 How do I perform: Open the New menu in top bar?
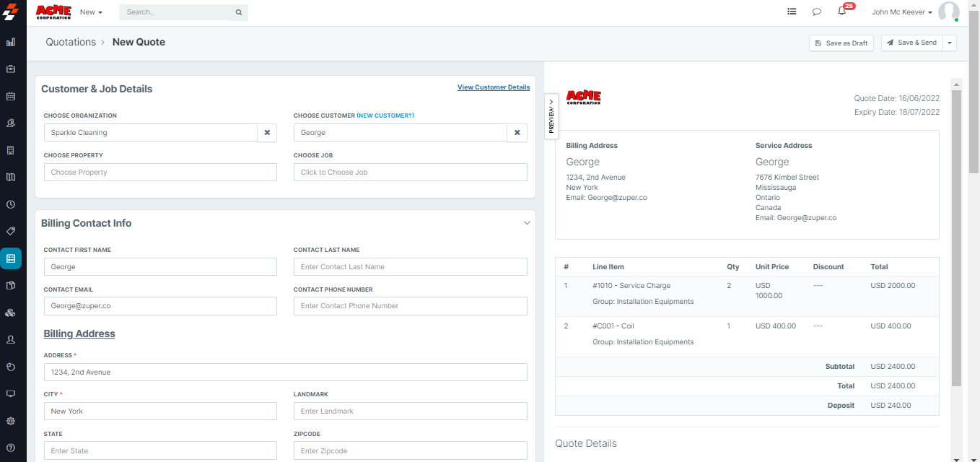coord(91,12)
